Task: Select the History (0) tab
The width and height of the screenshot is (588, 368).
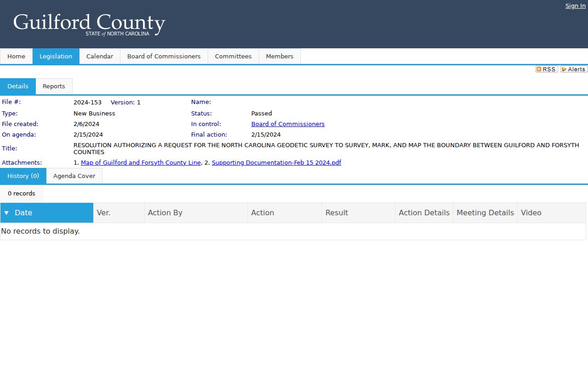Action: click(23, 176)
